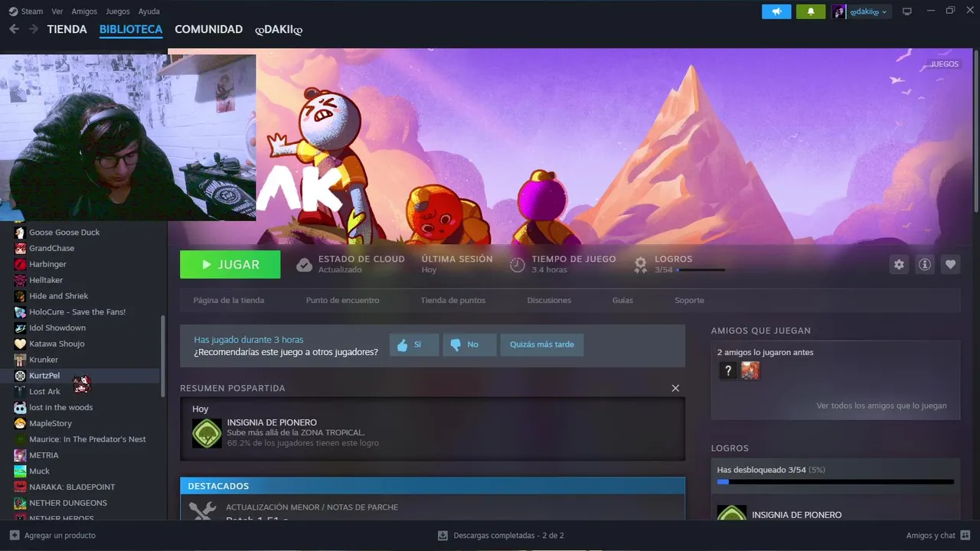Click the profile avatar in title bar
This screenshot has width=980, height=551.
840,11
